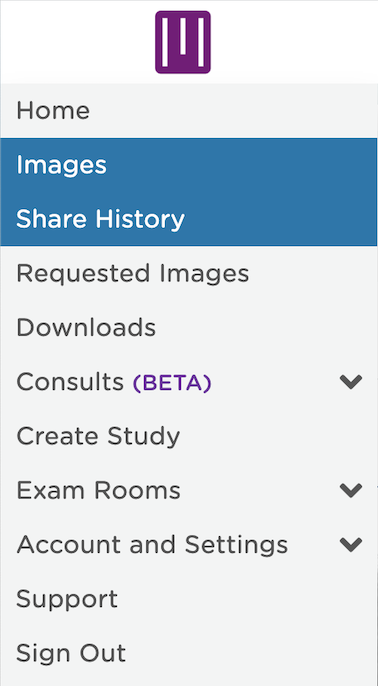The image size is (378, 686).
Task: Click the purple logo icon at top
Action: click(183, 42)
